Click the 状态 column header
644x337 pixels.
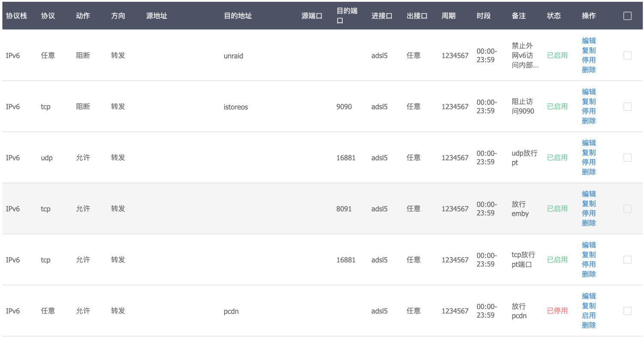point(554,16)
